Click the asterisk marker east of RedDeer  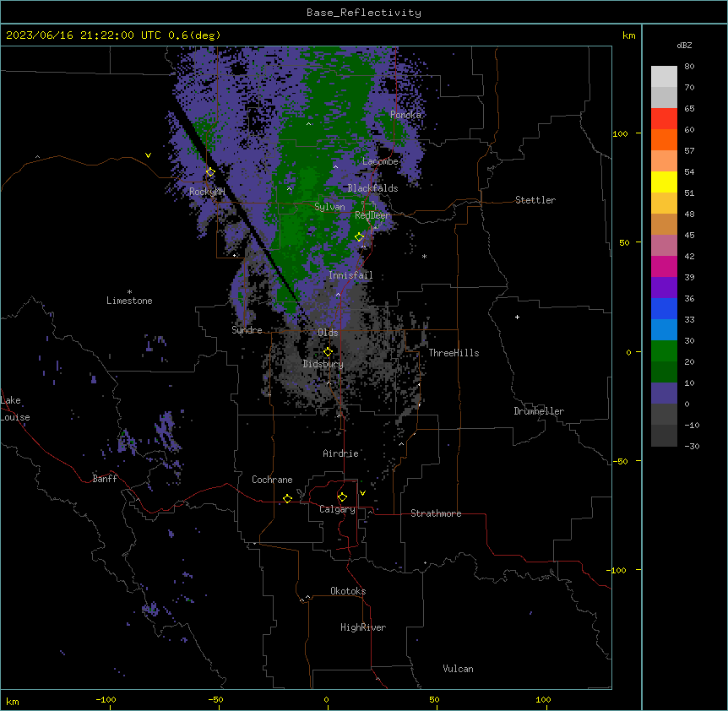(x=424, y=257)
